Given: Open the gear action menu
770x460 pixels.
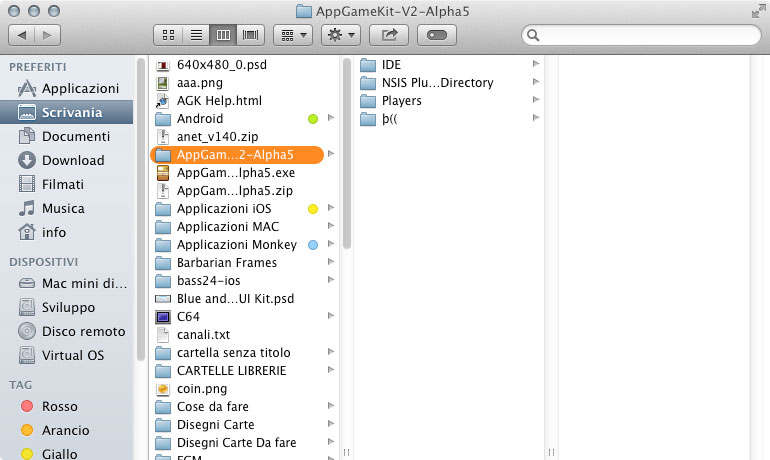Looking at the screenshot, I should (x=341, y=35).
